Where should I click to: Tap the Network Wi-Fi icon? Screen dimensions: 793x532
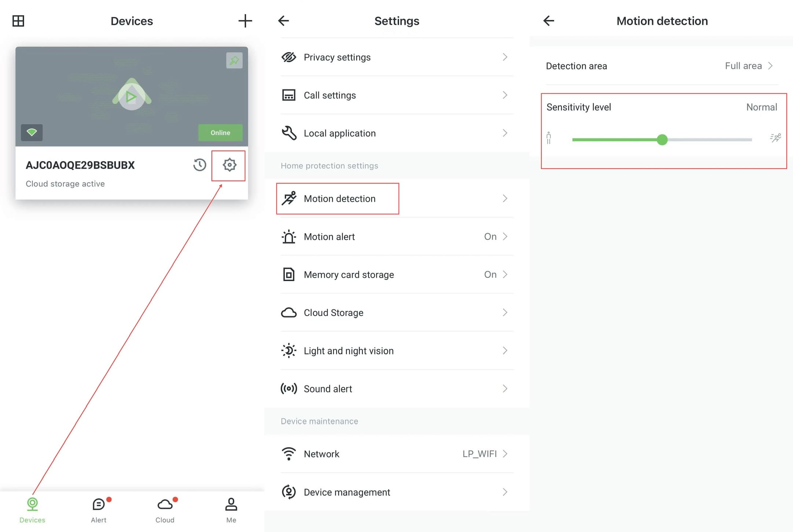289,454
